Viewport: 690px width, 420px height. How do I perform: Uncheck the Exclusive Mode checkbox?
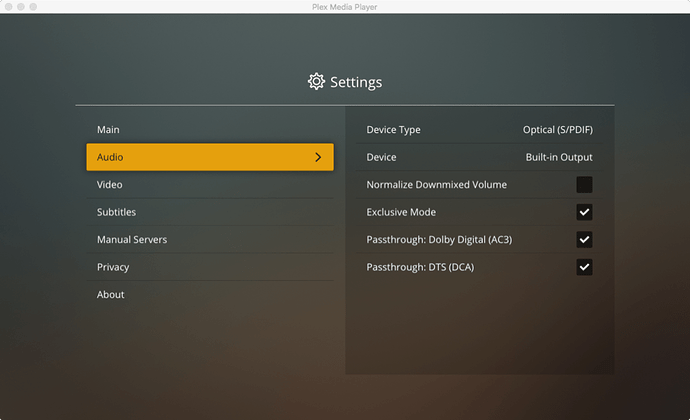pos(584,212)
